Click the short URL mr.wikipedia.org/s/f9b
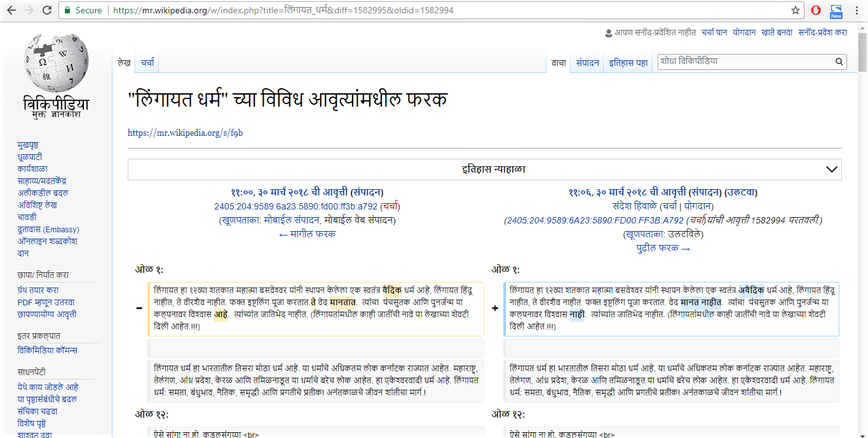This screenshot has width=868, height=438. pos(185,133)
